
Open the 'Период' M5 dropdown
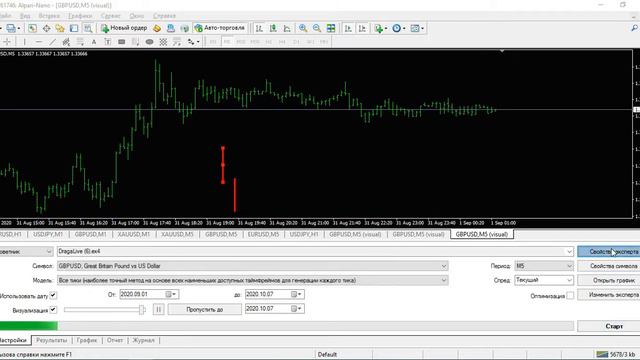point(569,266)
